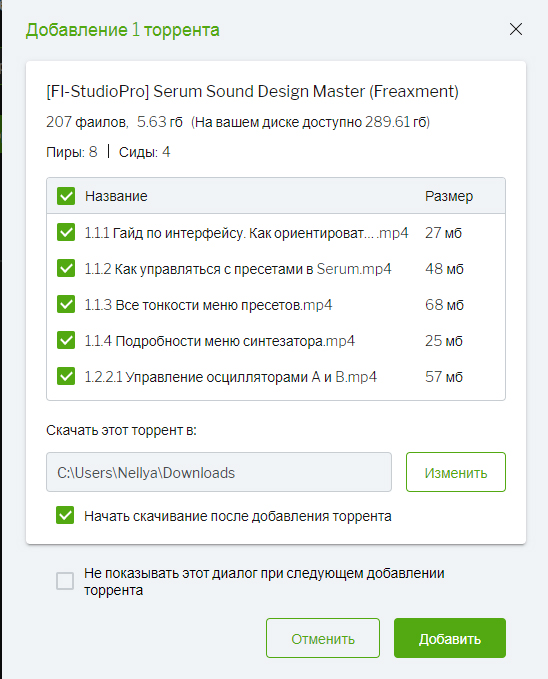Screen dimensions: 548x679
Task: Click the 1.1.4 Подробности меню синтезатора.mp4 filename
Action: tap(220, 341)
